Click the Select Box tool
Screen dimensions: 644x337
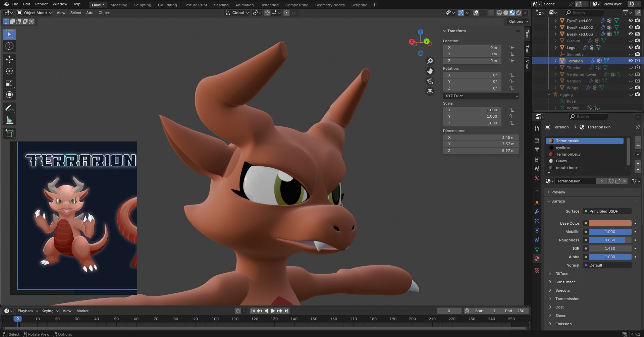tap(9, 34)
